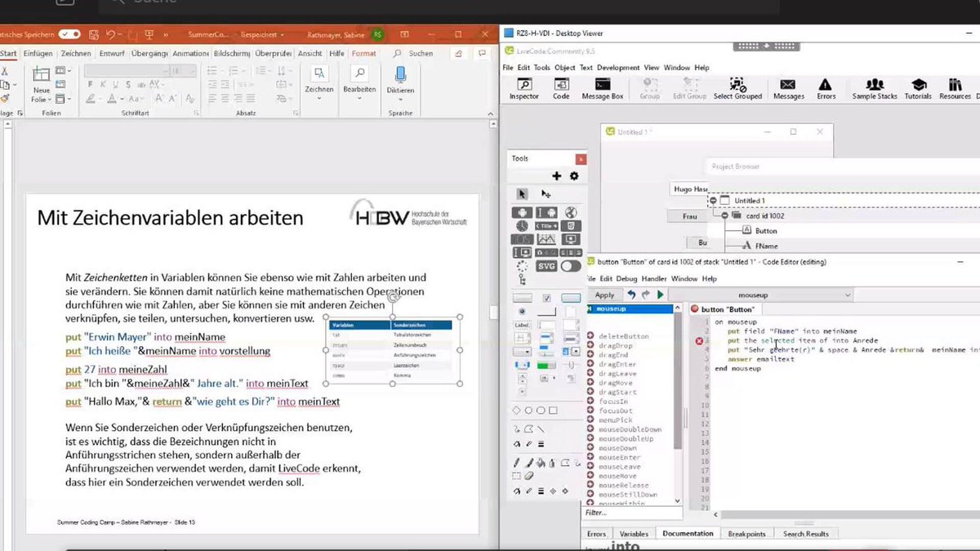Collapse card id 1002 in Project Browser
This screenshot has height=551, width=980.
pyautogui.click(x=724, y=216)
